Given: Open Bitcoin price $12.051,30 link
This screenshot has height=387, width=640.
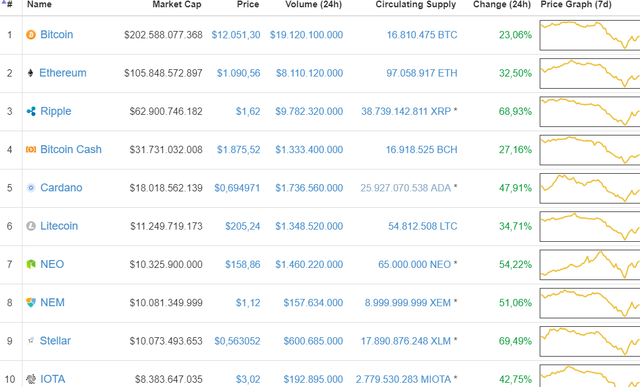Looking at the screenshot, I should coord(236,35).
